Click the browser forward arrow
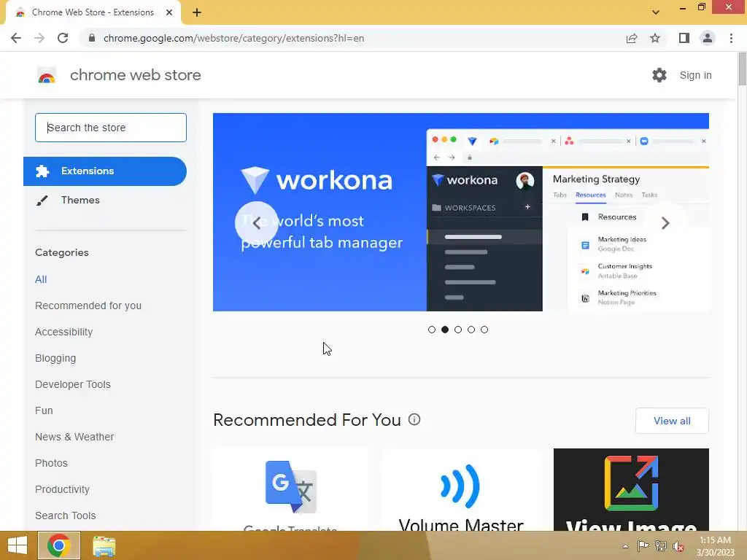 coord(39,38)
